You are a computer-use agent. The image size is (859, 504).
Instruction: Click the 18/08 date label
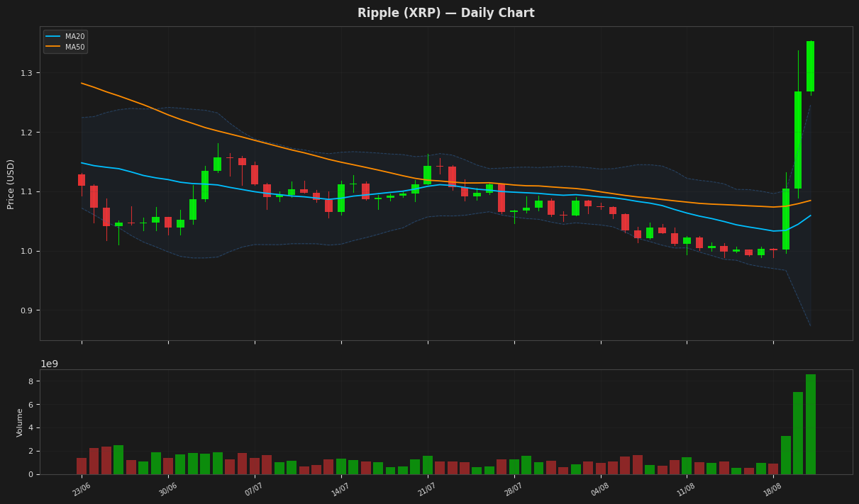coord(773,488)
